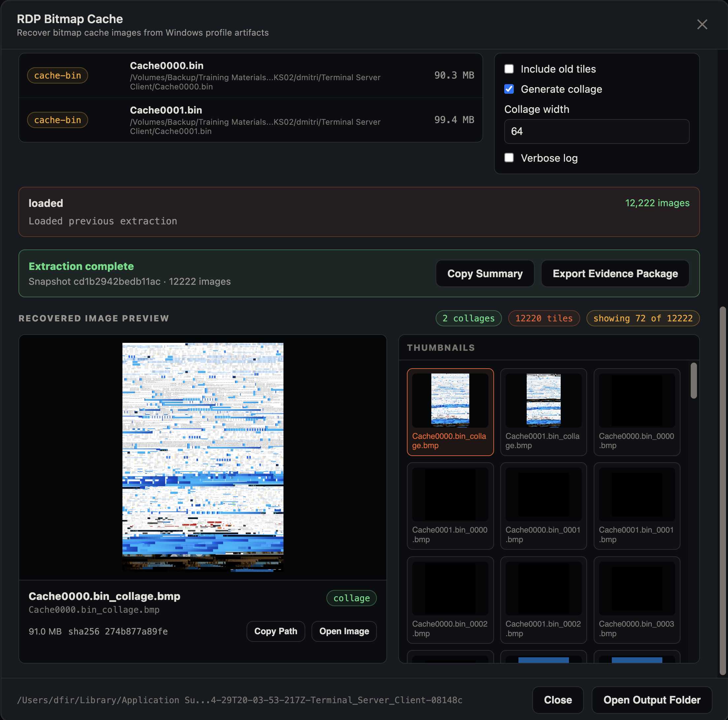Click the Snapshot cd1b2942bedb11ac text
This screenshot has width=728, height=720.
(x=95, y=281)
